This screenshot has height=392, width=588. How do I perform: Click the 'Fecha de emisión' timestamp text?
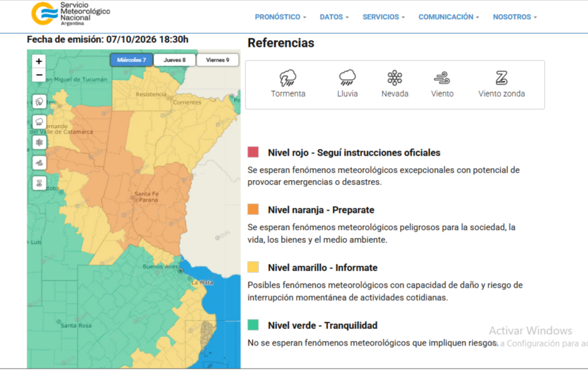pyautogui.click(x=107, y=40)
